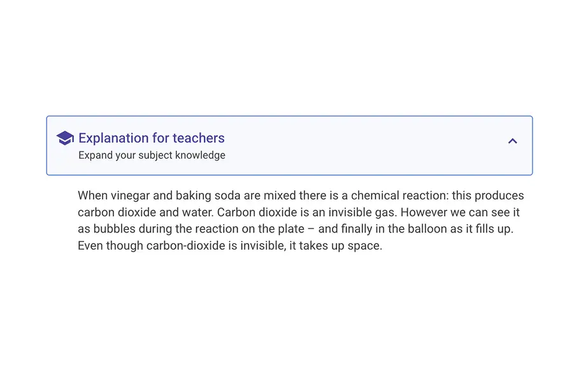Click the "Explanation for teachers" heading
588x370 pixels.
click(151, 138)
